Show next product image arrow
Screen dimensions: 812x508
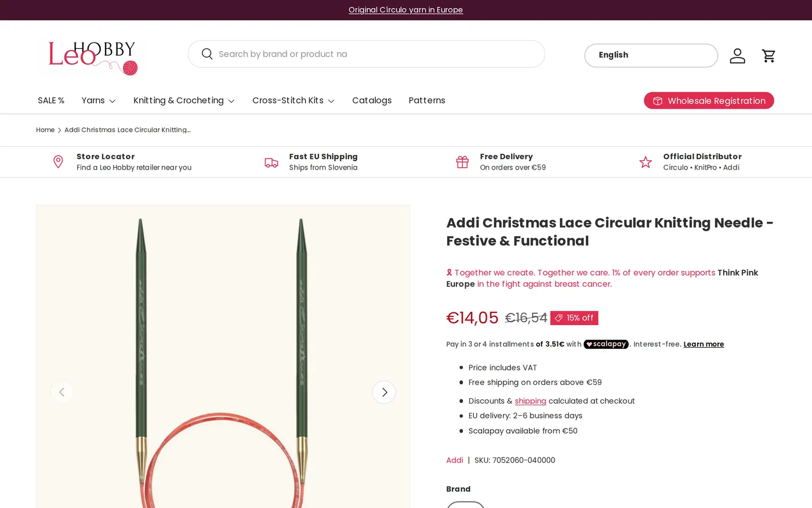pyautogui.click(x=384, y=392)
